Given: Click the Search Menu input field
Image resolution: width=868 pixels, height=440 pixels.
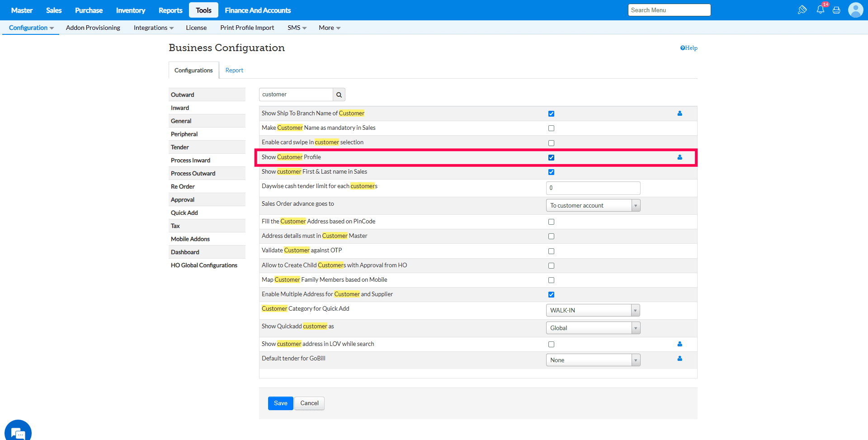Looking at the screenshot, I should [x=669, y=10].
